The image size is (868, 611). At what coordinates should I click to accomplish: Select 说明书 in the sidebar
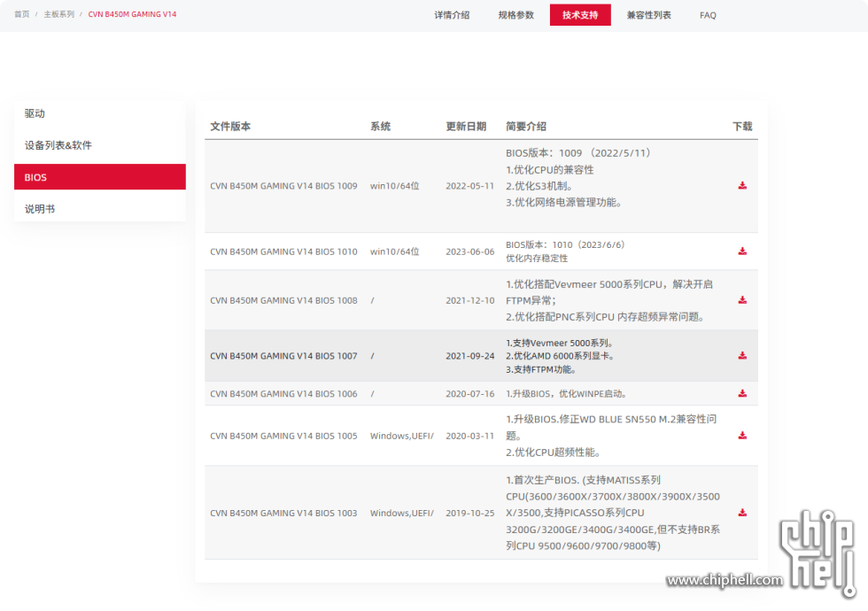click(99, 209)
